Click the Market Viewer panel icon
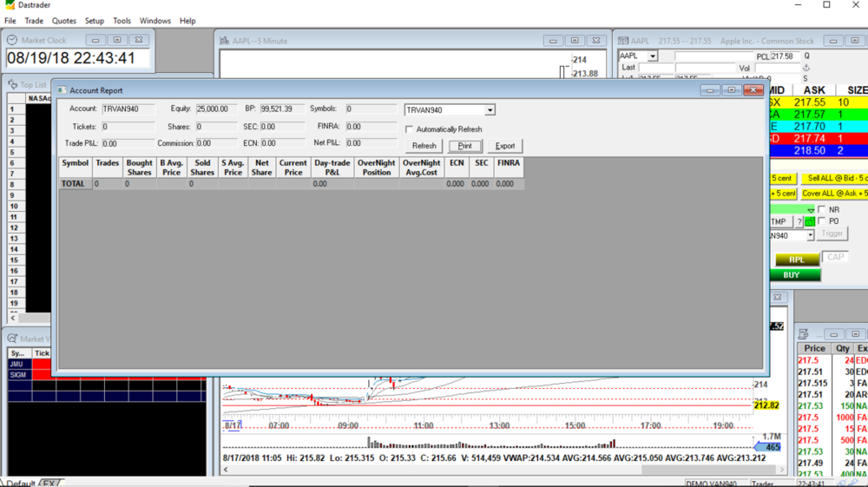This screenshot has height=487, width=868. [x=12, y=339]
